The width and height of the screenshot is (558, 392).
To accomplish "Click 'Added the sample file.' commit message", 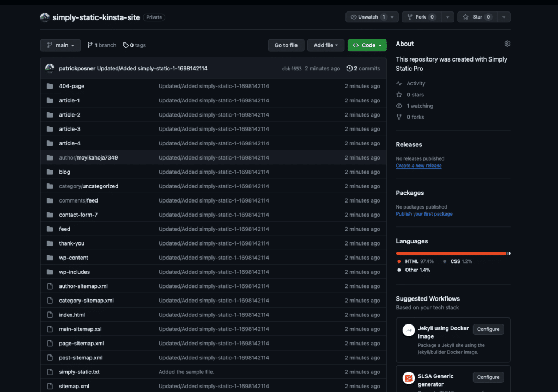I will [x=186, y=372].
